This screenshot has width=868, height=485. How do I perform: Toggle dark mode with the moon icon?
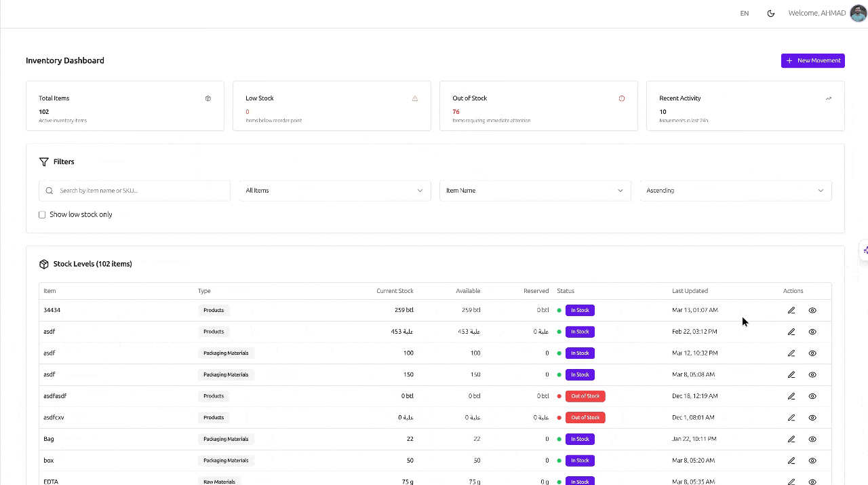tap(771, 14)
